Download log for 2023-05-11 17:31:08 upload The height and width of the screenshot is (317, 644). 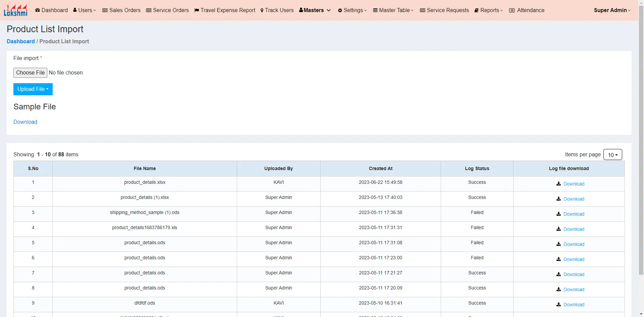pos(574,245)
